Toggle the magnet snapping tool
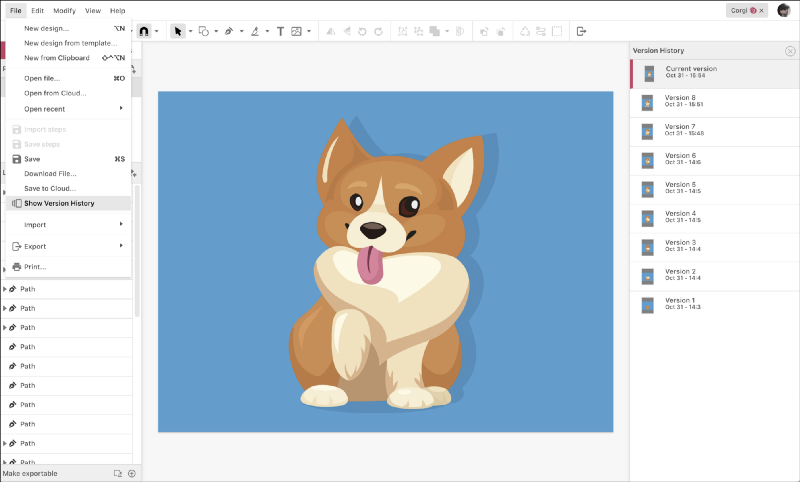This screenshot has height=482, width=800. [144, 31]
